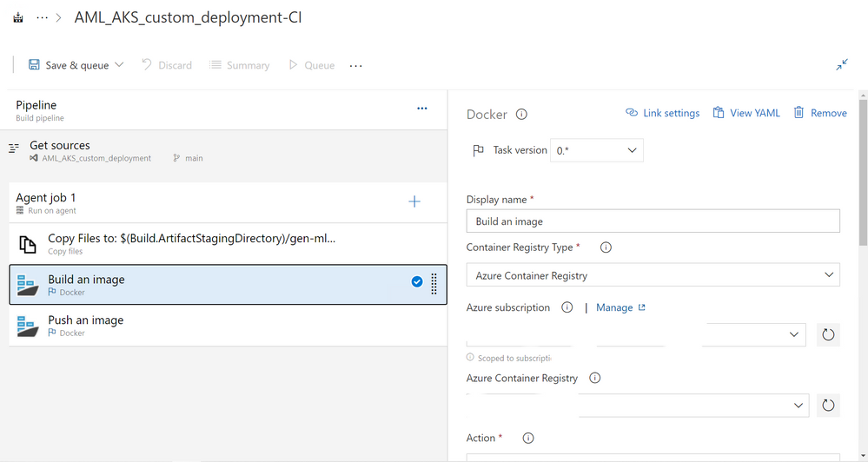
Task: Show Action field info tooltip
Action: [528, 439]
